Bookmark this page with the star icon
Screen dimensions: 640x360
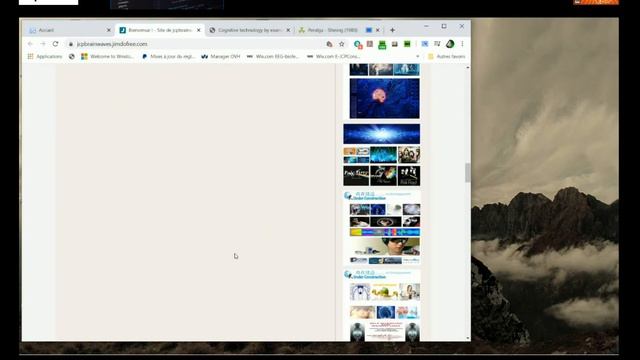tap(342, 44)
